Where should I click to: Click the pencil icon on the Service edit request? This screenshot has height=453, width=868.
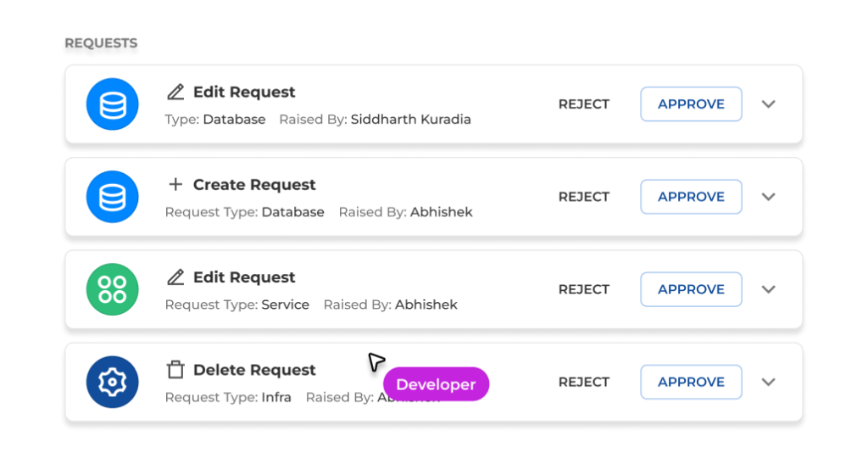coord(175,277)
